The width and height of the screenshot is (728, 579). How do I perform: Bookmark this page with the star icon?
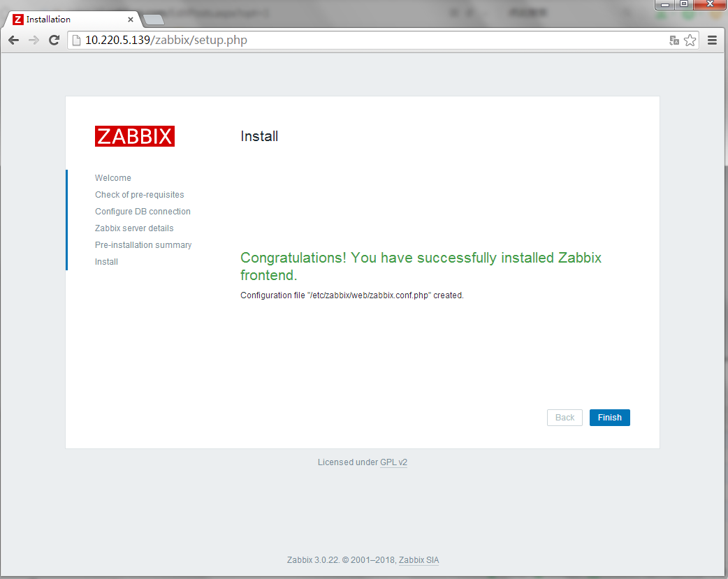tap(690, 41)
